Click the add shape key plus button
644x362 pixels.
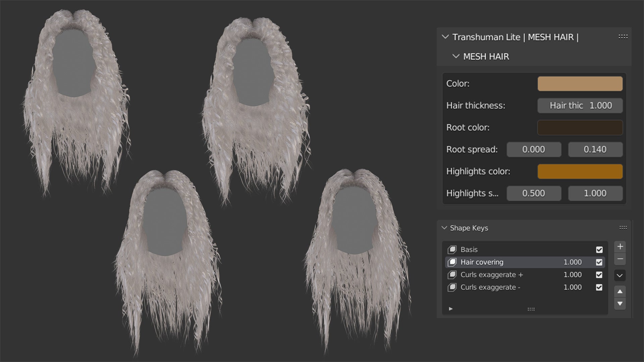[620, 247]
